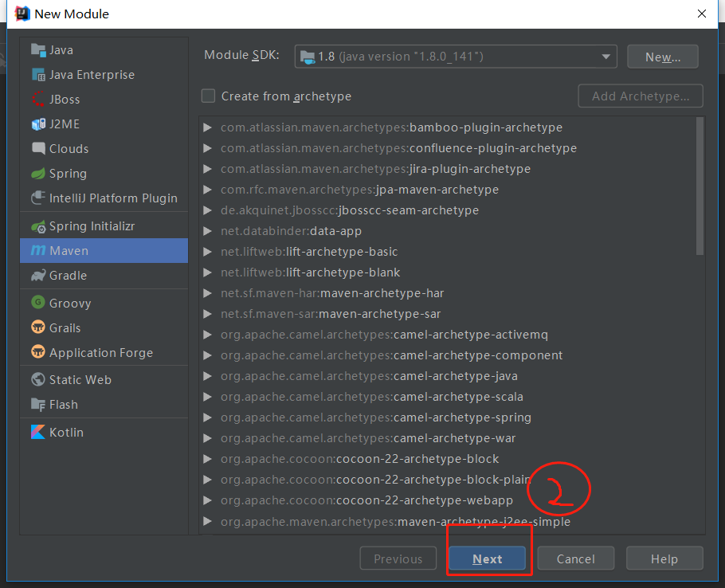Choose the Flash icon
The width and height of the screenshot is (725, 588).
click(38, 404)
